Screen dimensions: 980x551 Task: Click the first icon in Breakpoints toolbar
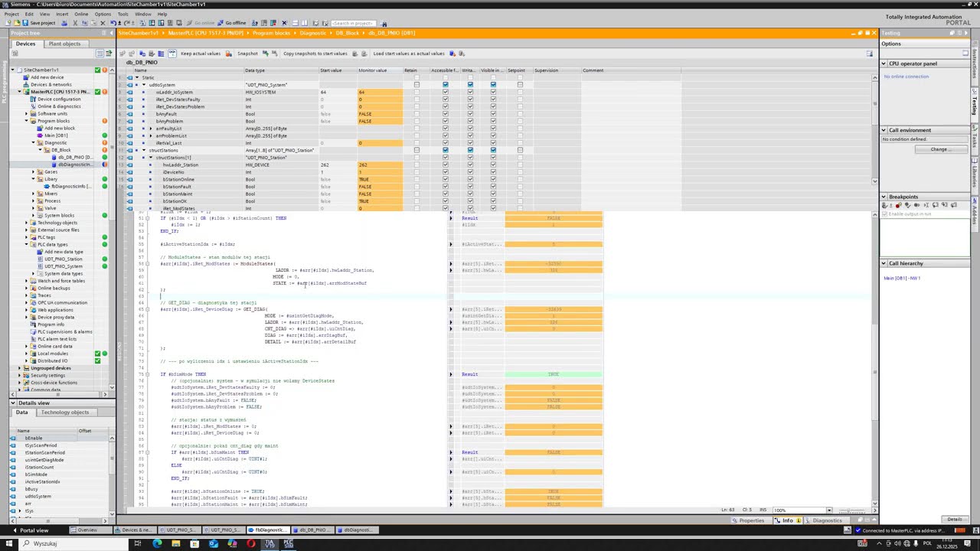point(884,205)
